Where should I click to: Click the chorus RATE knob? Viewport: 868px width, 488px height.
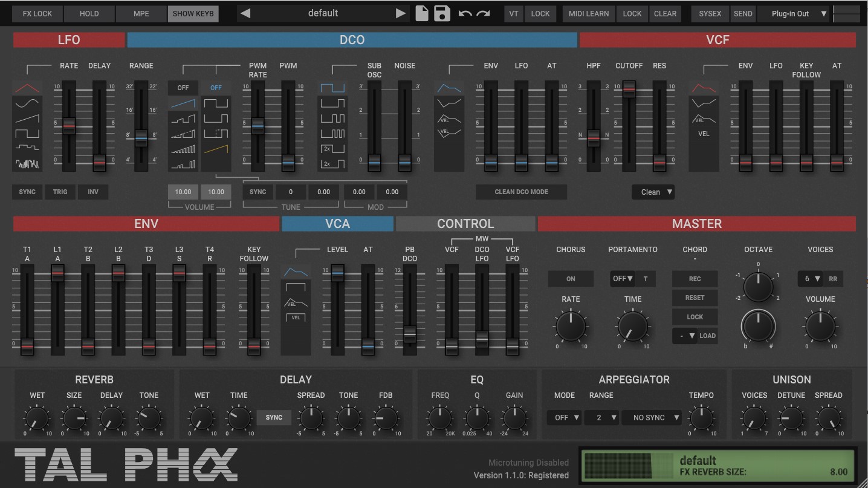click(x=571, y=326)
